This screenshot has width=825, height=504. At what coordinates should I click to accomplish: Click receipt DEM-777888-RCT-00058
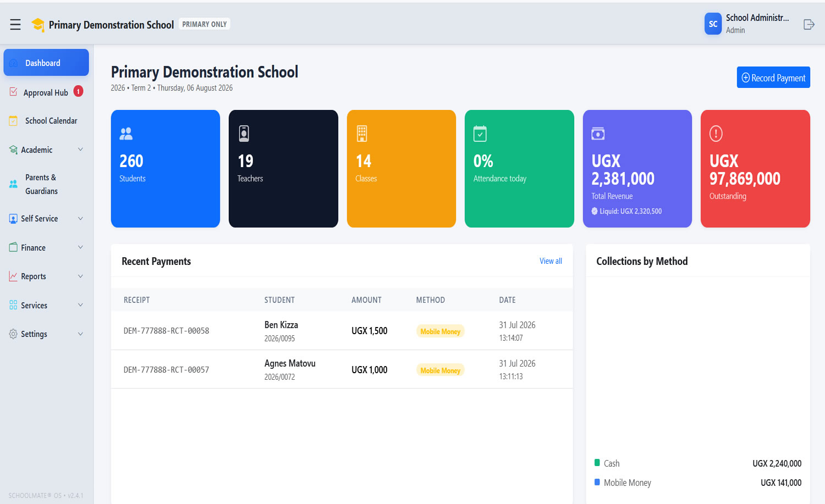point(166,331)
